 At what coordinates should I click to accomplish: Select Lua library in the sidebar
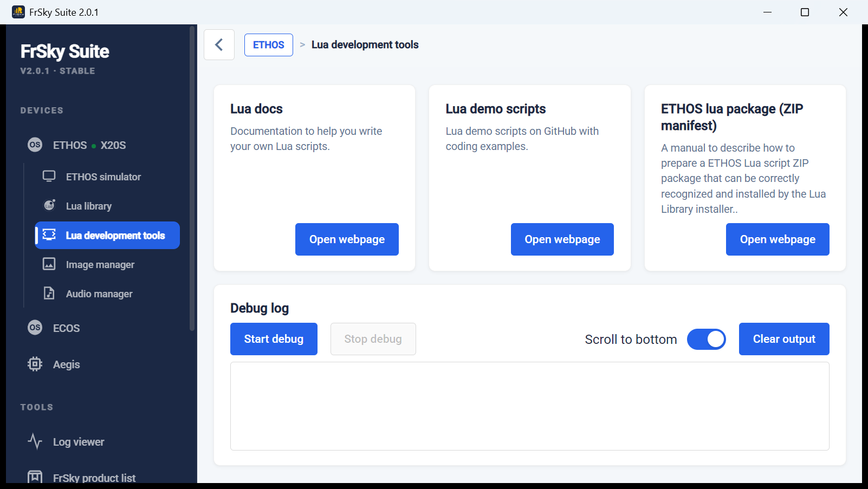[107, 206]
